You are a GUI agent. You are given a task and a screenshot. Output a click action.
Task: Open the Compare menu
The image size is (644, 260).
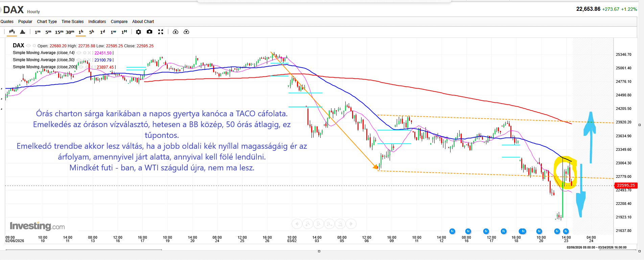coord(119,22)
